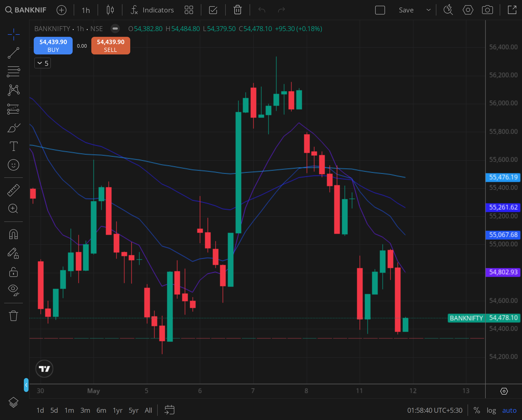
Task: Click the 0.00 spread value
Action: 82,46
